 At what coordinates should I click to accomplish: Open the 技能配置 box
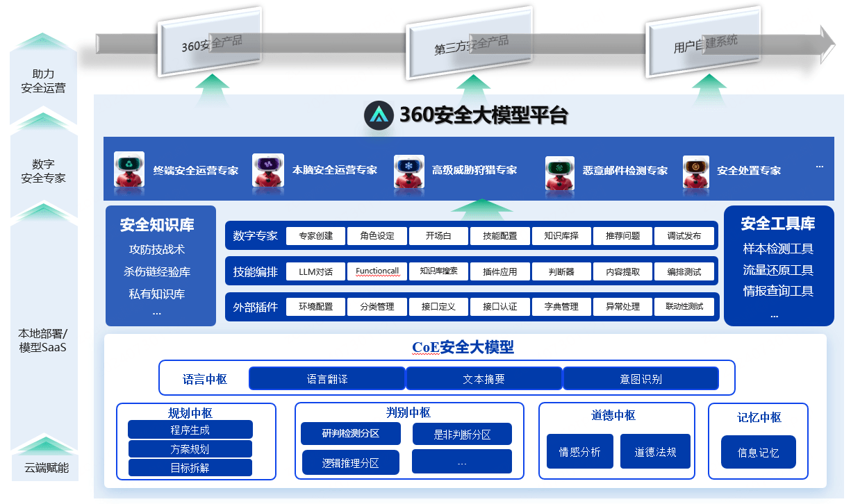click(x=500, y=236)
